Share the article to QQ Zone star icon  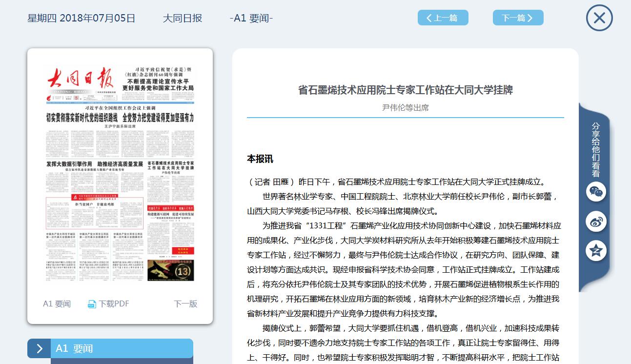pyautogui.click(x=596, y=251)
